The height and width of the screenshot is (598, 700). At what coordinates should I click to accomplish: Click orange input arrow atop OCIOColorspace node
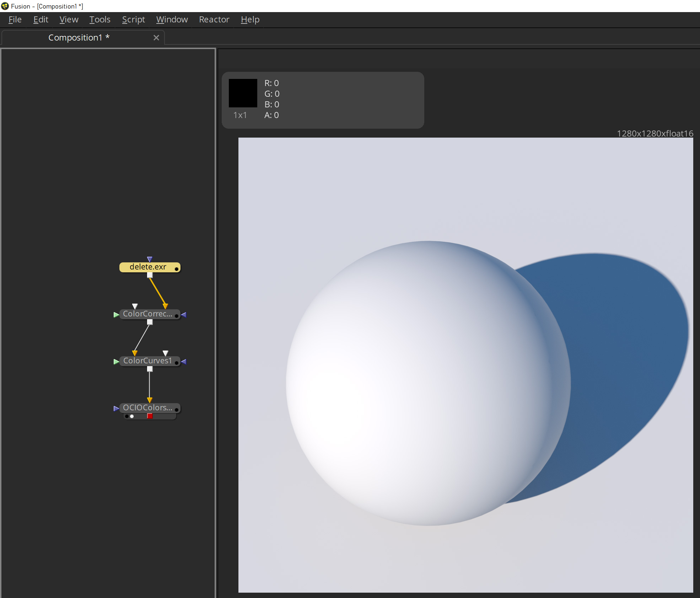(x=150, y=400)
